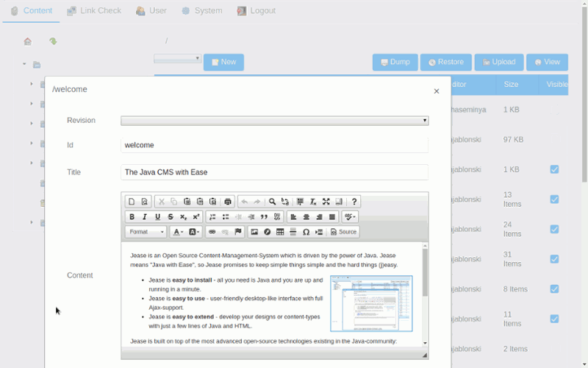Click the Print icon in editor
This screenshot has width=588, height=368.
(x=228, y=202)
